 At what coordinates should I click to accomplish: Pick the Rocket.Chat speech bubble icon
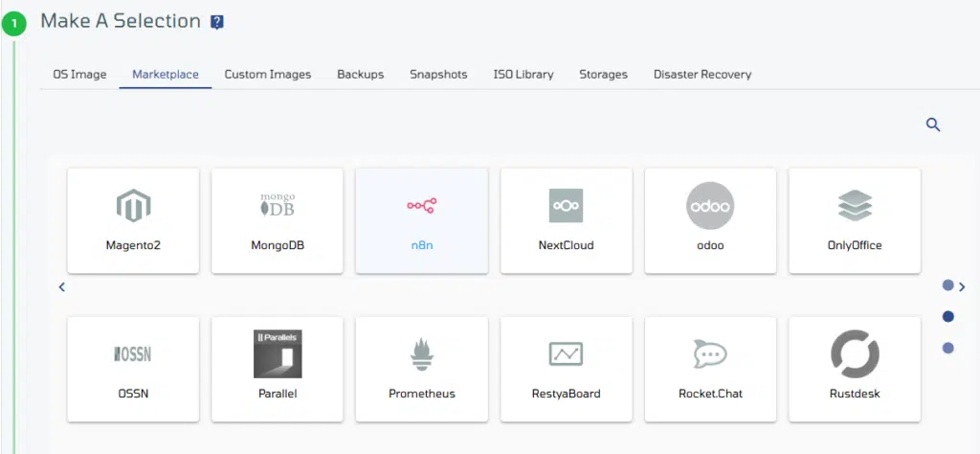pos(710,354)
